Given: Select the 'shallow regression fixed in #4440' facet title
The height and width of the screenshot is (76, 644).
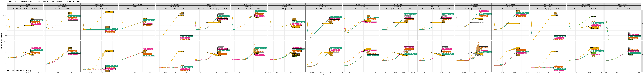Looking at the screenshot, I should [100, 9].
